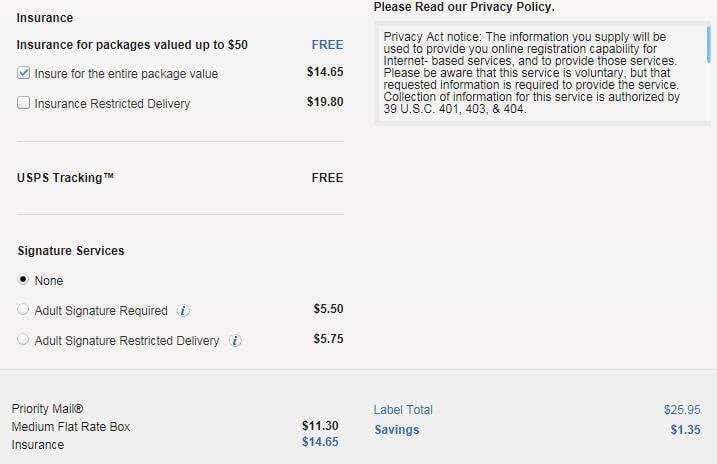This screenshot has height=464, width=717.
Task: Click the Savings label
Action: pos(396,430)
